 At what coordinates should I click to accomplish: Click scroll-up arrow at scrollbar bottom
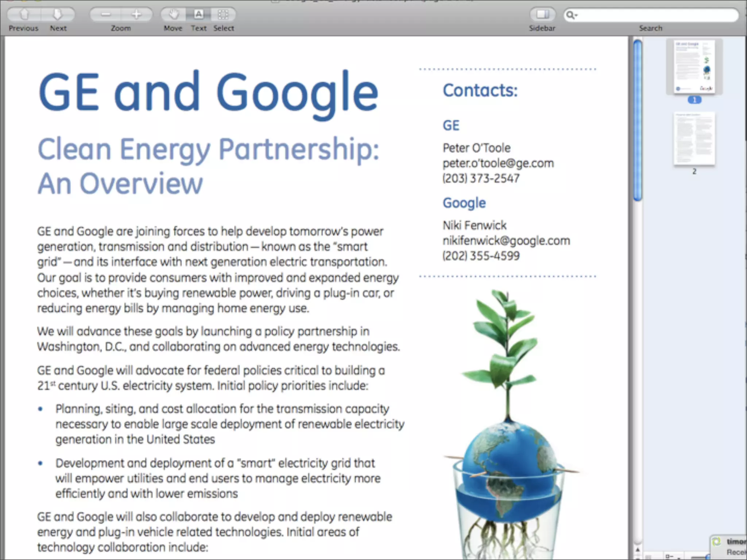point(638,549)
